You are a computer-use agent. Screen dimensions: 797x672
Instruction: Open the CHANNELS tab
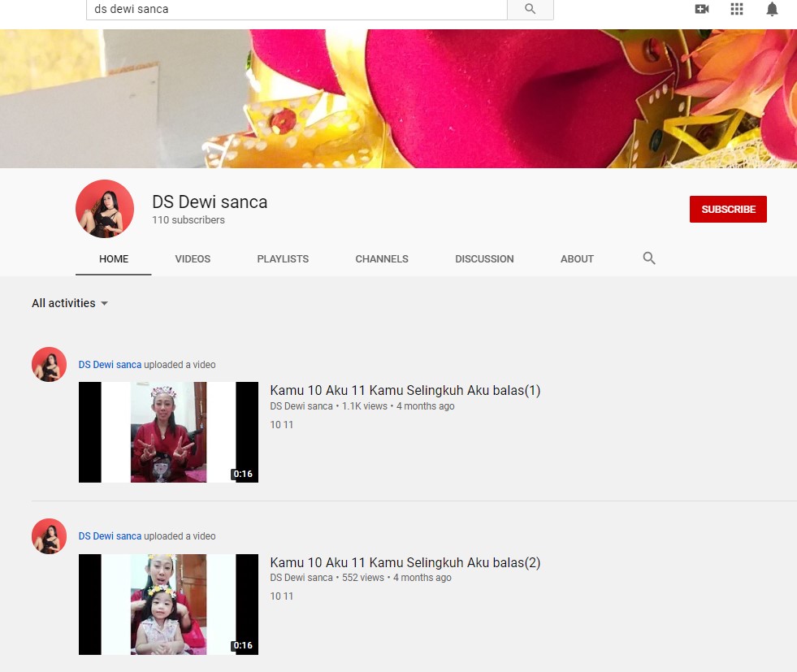[x=382, y=258]
